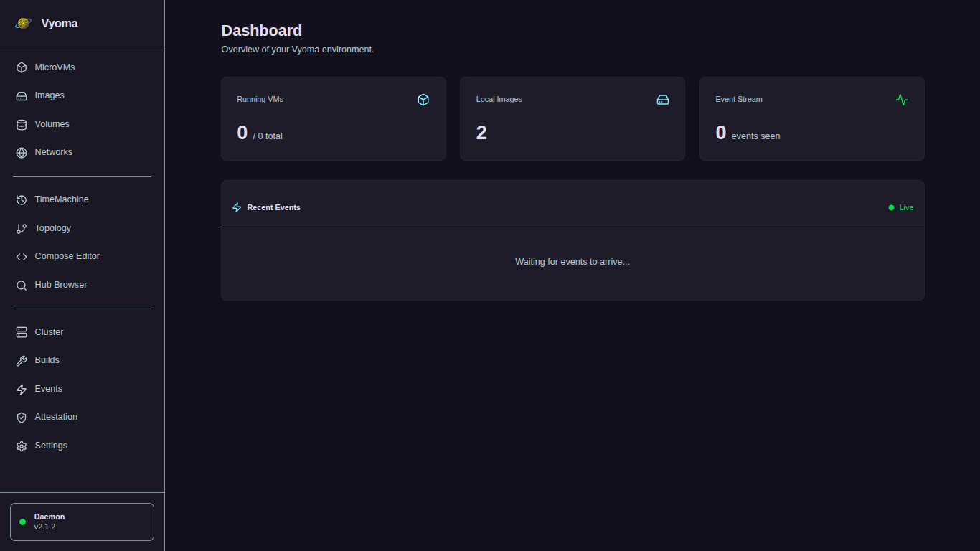
Task: Click the "/ 0 total" text
Action: point(268,136)
